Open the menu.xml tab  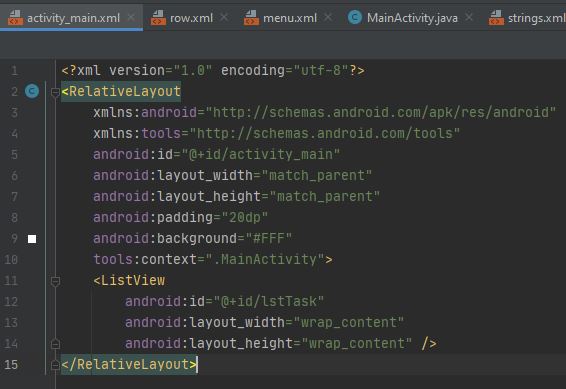[290, 18]
